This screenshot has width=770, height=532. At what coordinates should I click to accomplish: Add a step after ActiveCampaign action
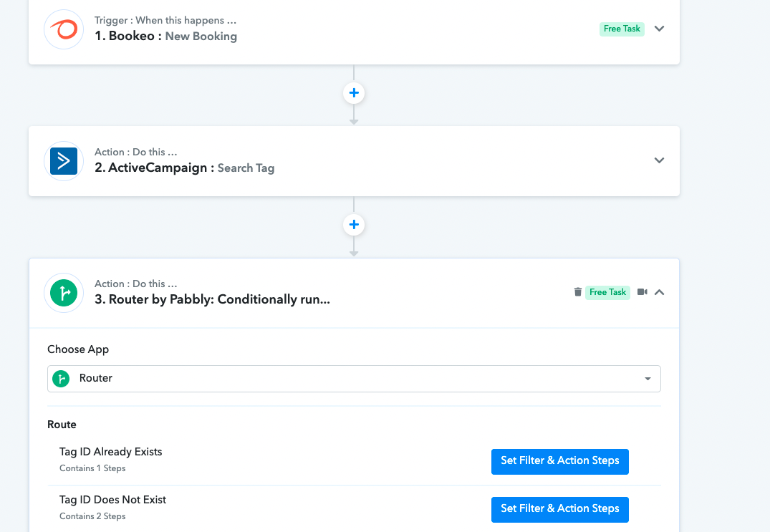click(x=354, y=225)
